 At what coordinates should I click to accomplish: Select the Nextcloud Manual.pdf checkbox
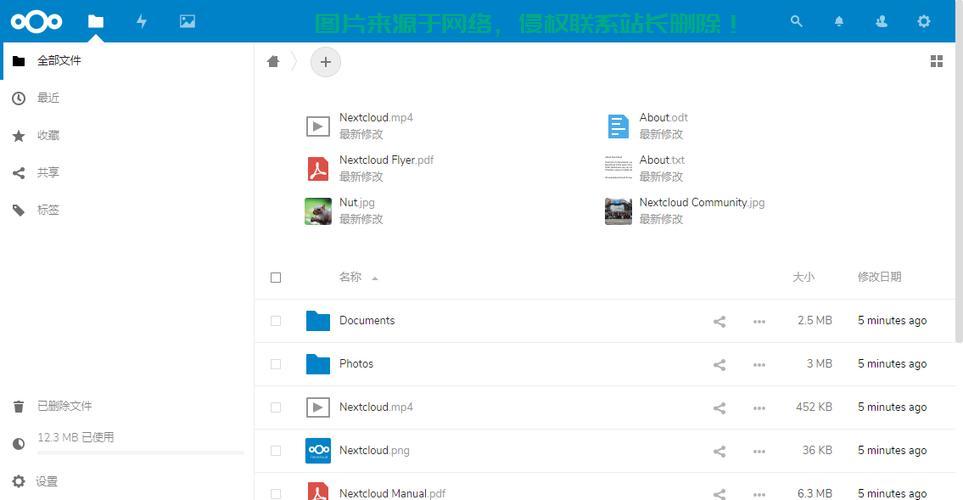click(276, 494)
